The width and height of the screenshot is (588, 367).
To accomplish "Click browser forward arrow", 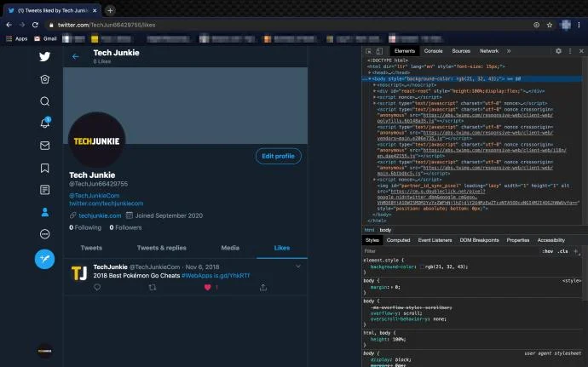I will click(22, 25).
